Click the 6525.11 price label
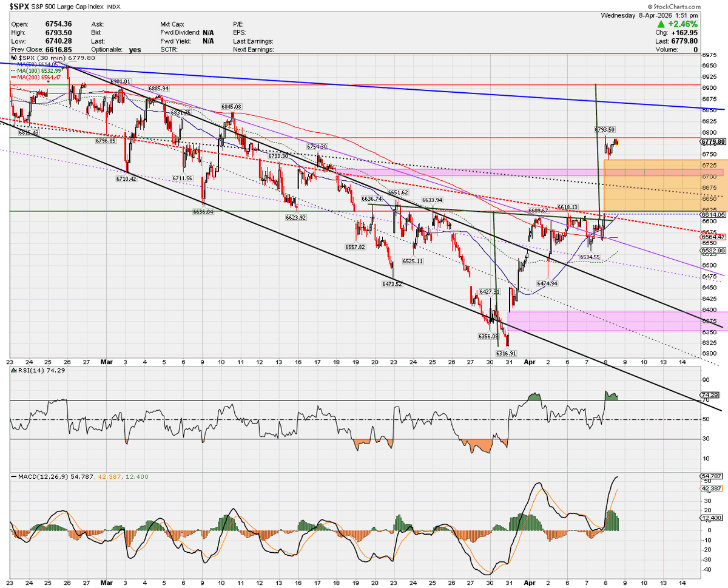 click(x=413, y=261)
